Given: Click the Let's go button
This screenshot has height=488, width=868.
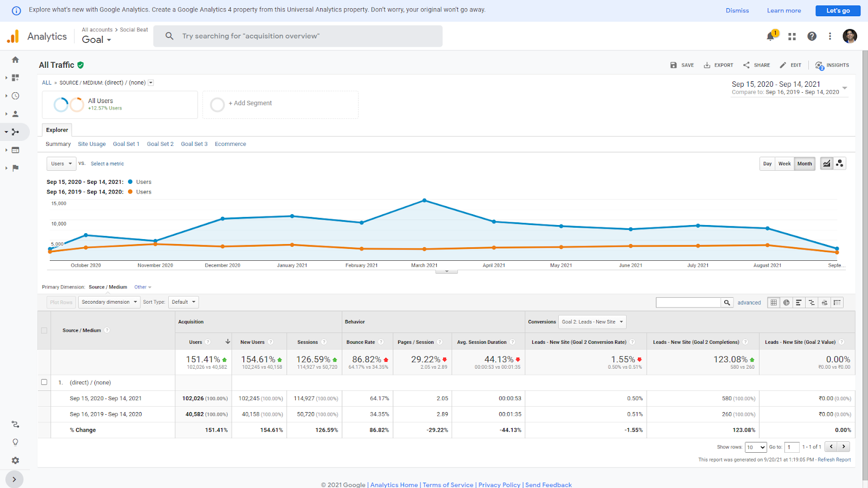Looking at the screenshot, I should tap(838, 10).
